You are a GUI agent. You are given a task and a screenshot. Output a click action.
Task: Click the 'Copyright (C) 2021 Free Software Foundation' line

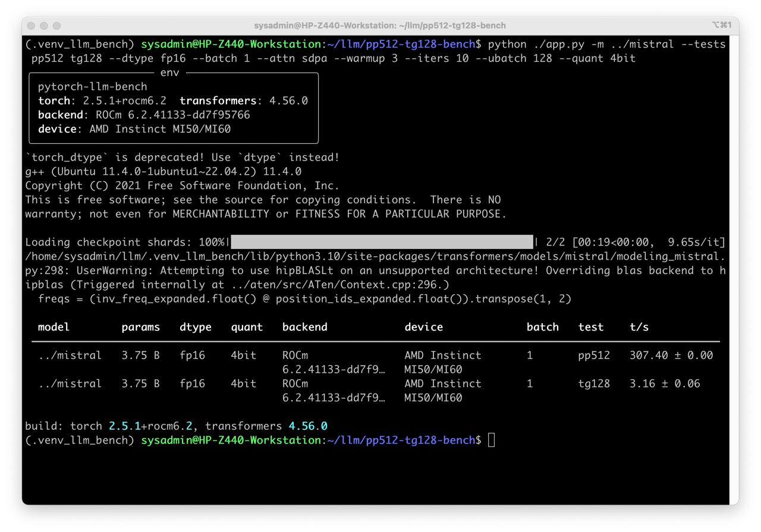[x=183, y=185]
